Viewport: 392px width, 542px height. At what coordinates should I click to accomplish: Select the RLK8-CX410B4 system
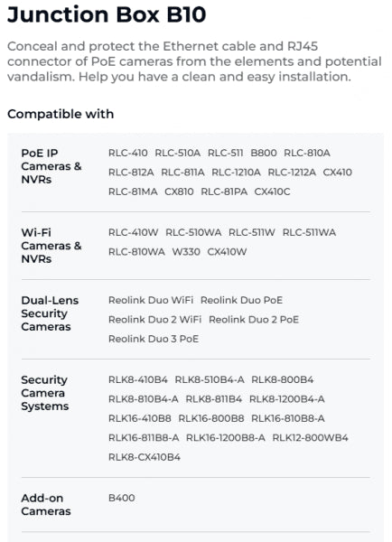(145, 457)
